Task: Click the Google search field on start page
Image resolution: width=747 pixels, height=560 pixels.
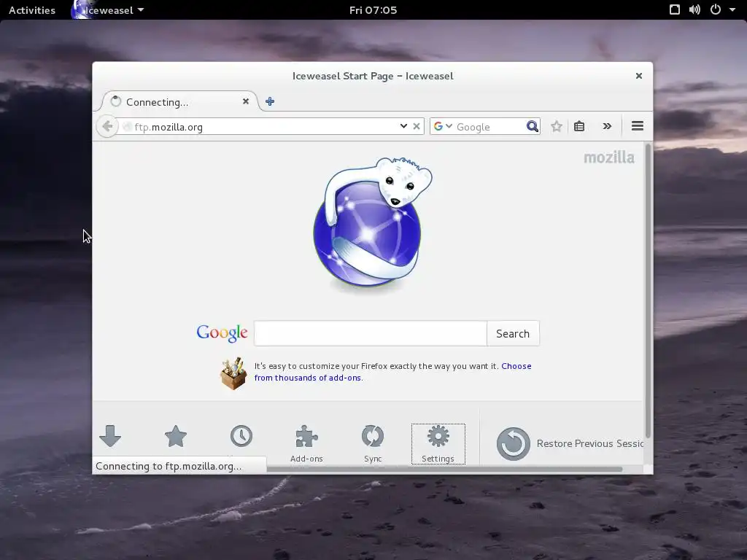Action: coord(371,333)
